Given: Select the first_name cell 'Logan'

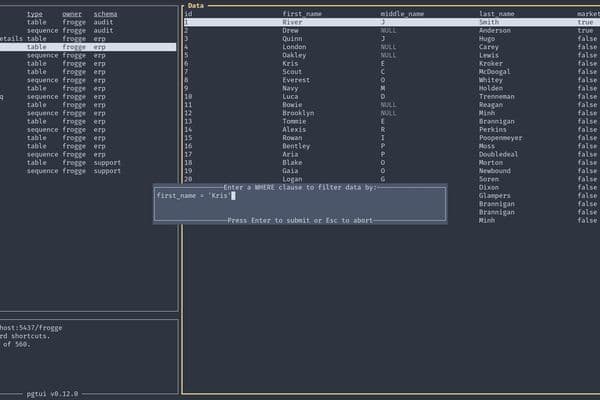Looking at the screenshot, I should coord(292,180).
